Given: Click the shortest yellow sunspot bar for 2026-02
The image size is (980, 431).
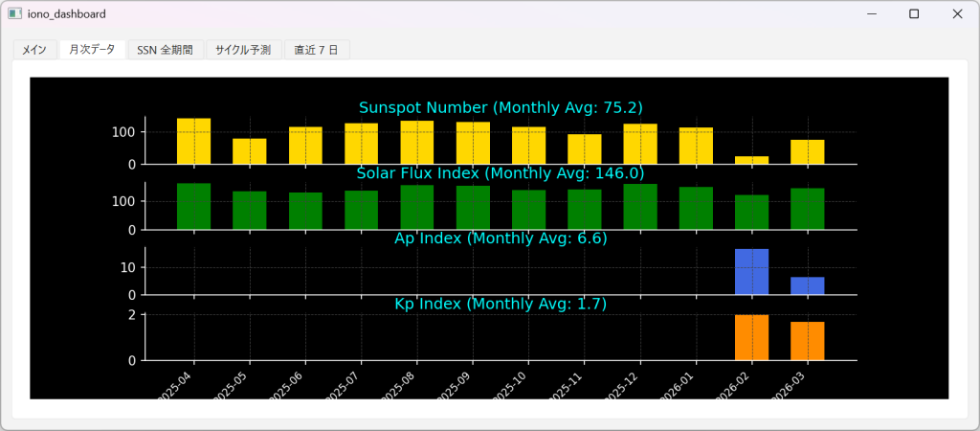Looking at the screenshot, I should point(751,160).
